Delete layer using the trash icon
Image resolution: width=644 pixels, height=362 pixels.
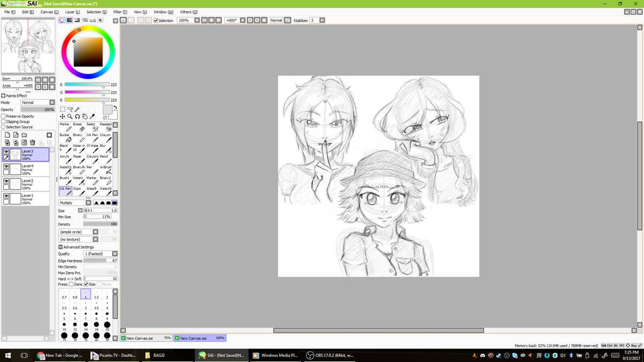tap(32, 143)
